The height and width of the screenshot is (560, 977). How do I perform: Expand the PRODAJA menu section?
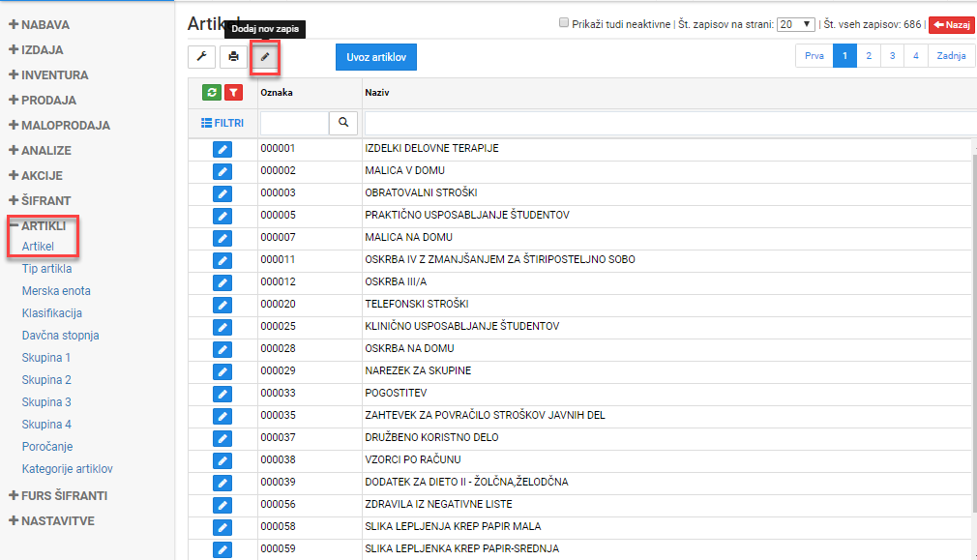43,101
